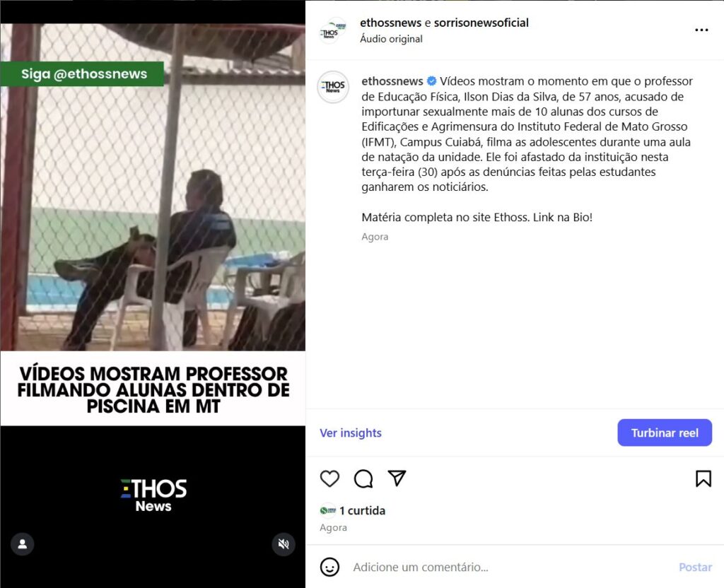
Task: Toggle video sound with muted speaker icon
Action: 284,544
